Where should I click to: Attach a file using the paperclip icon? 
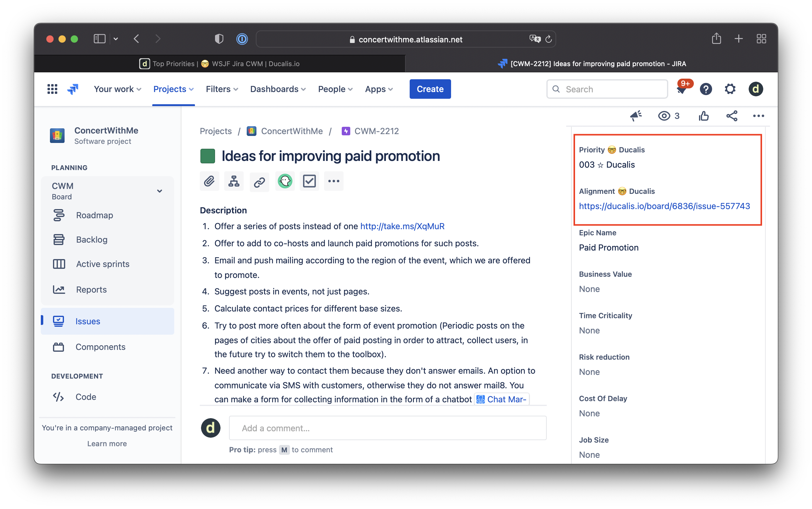[210, 181]
